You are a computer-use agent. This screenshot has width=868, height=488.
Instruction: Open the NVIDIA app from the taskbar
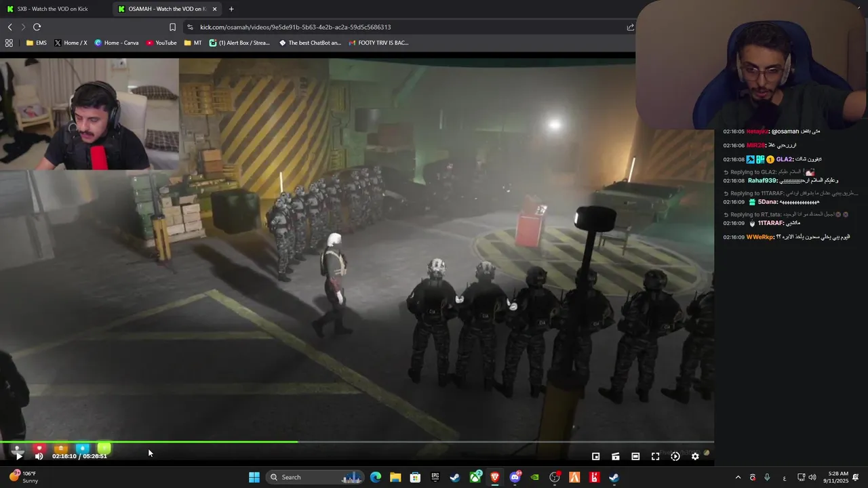pyautogui.click(x=535, y=477)
